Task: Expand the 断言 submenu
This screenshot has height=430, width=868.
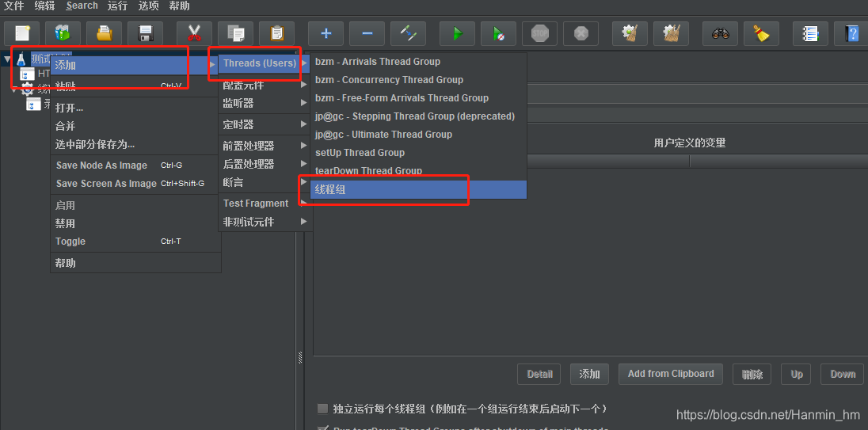Action: [x=265, y=182]
